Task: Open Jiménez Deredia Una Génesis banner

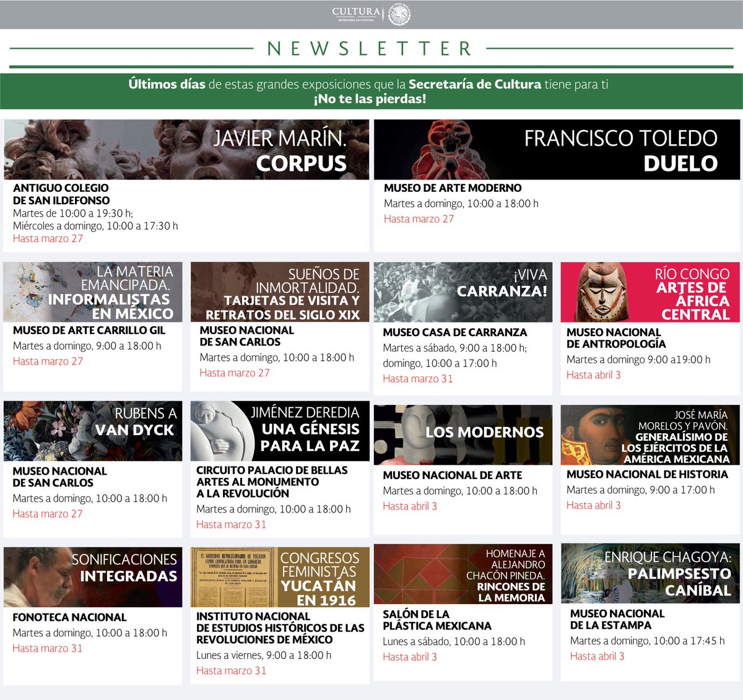Action: click(280, 431)
